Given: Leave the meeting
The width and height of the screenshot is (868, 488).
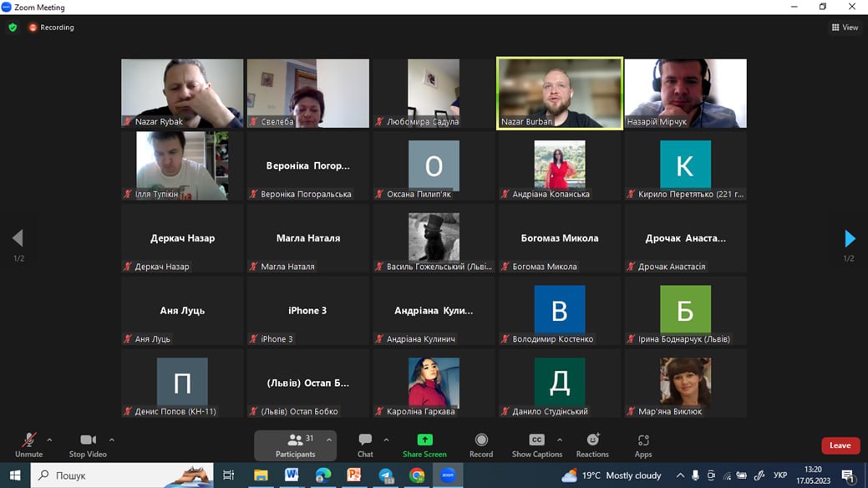Looking at the screenshot, I should 840,445.
